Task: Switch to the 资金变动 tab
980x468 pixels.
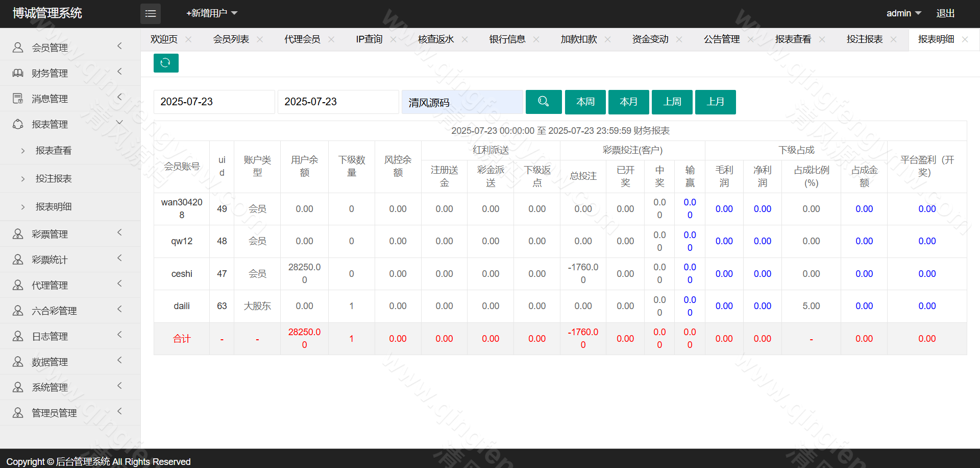Action: tap(650, 39)
